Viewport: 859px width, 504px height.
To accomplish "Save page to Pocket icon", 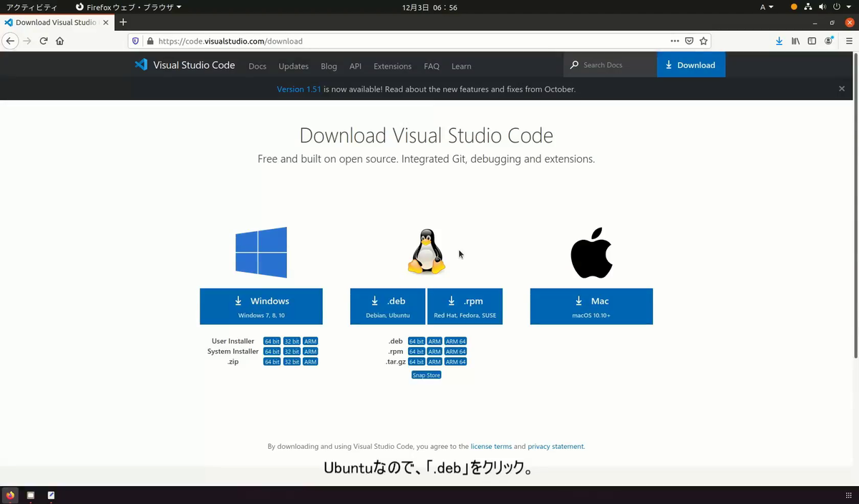I will coord(689,41).
